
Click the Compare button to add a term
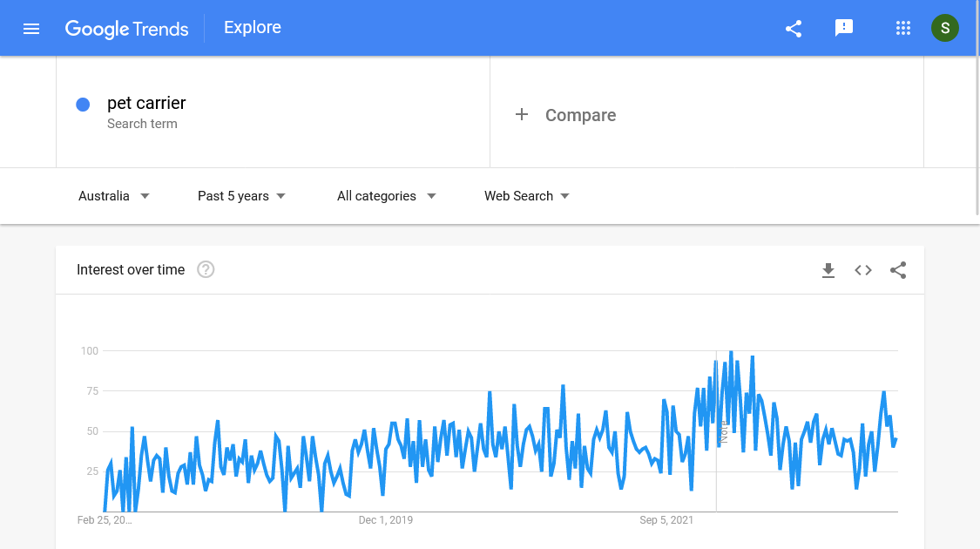pos(565,114)
